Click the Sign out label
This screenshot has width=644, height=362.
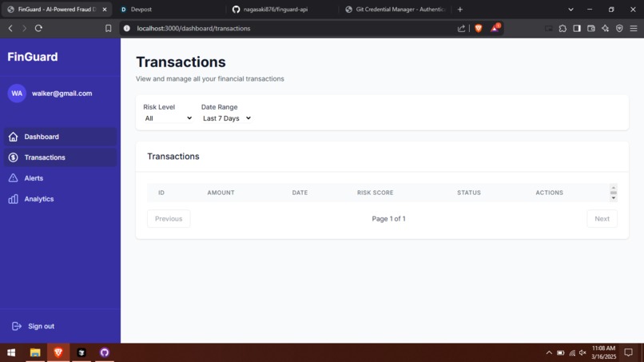coord(41,326)
